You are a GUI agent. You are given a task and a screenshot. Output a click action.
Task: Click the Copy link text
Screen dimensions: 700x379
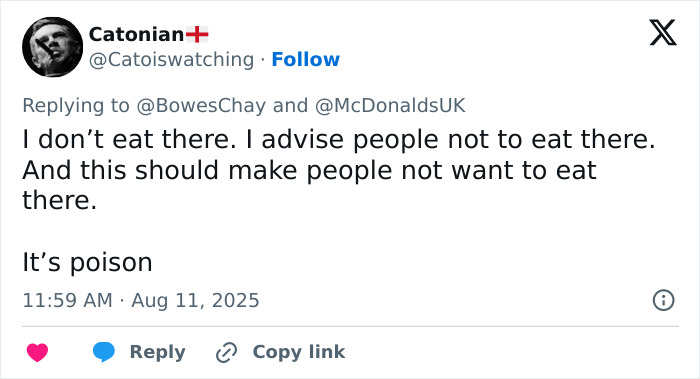point(299,352)
